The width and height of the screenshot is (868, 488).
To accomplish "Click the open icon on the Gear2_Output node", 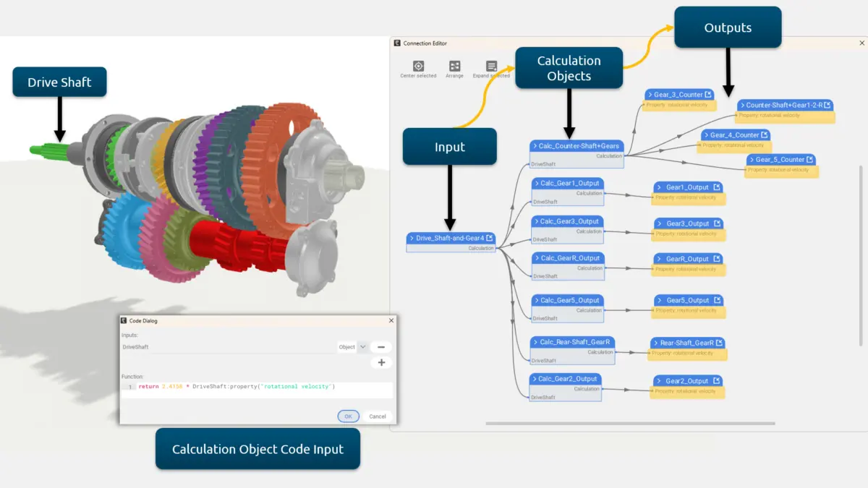I will click(x=717, y=381).
